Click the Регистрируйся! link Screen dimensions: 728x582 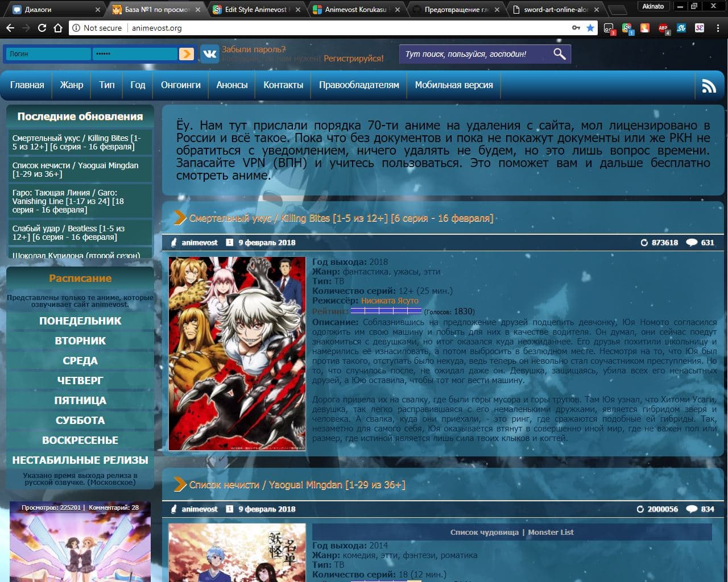[x=353, y=57]
